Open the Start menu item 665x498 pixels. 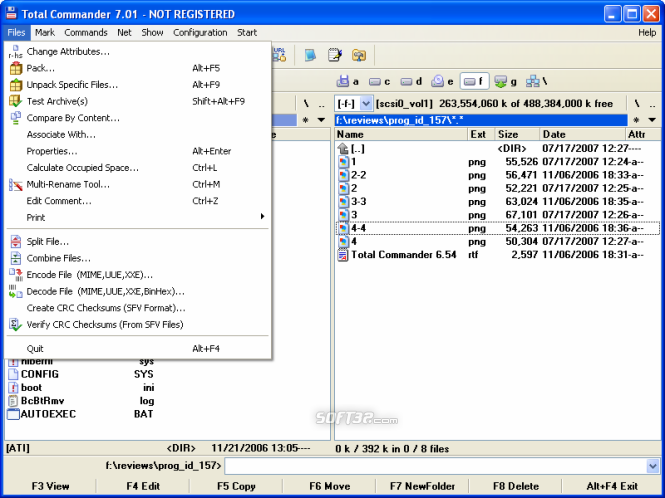(x=247, y=33)
